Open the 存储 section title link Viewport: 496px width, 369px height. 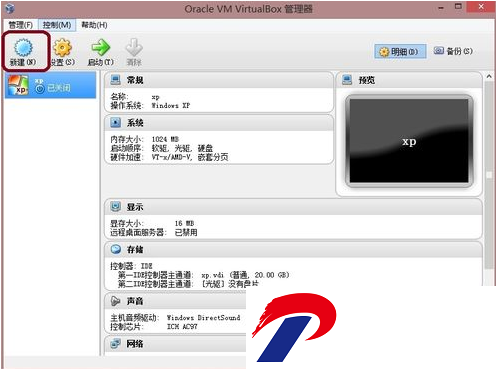[135, 250]
